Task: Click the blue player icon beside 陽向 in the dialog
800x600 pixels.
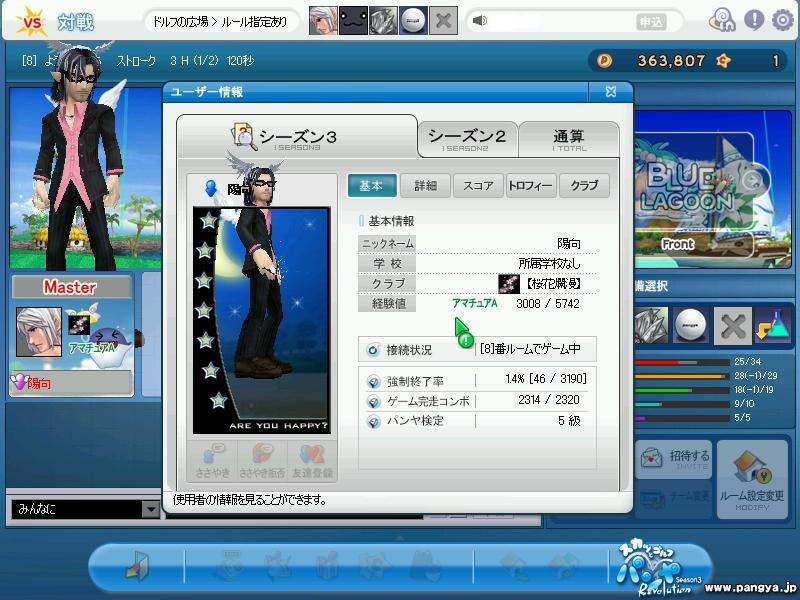Action: (211, 188)
